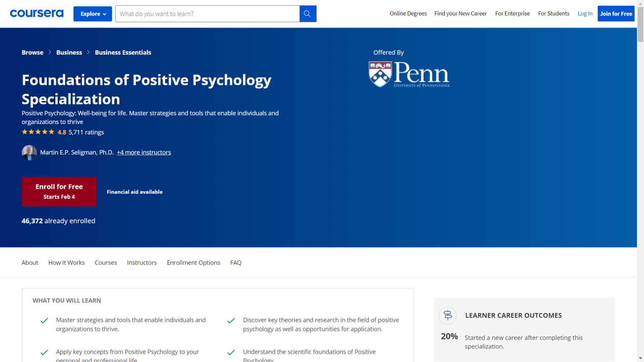Screen dimensions: 644x362
Task: Click the Learner Career Outcomes signpost icon
Action: (448, 315)
